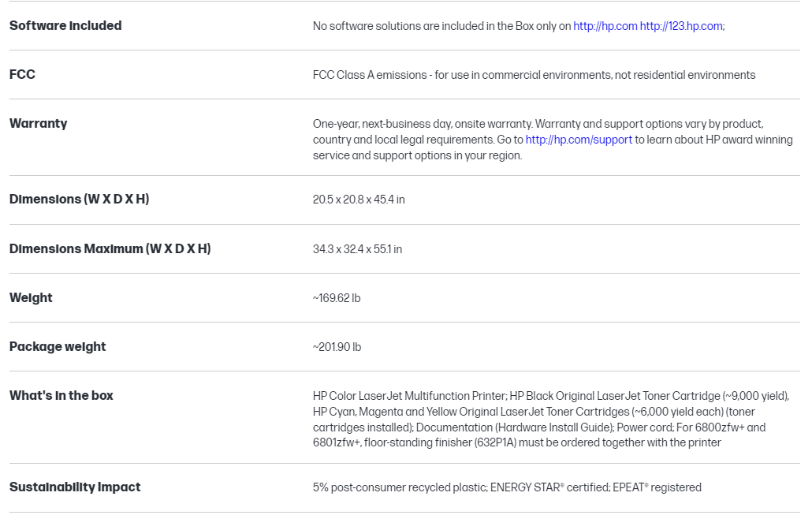Viewport: 812px width, 515px height.
Task: Open the http://hp.com link in Software Included
Action: pyautogui.click(x=605, y=26)
